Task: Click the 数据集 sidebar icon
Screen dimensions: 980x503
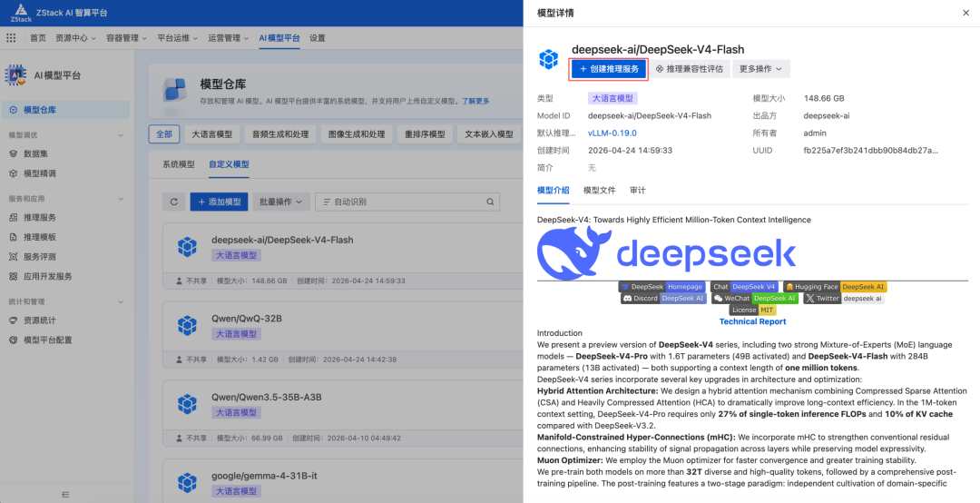Action: [x=13, y=153]
